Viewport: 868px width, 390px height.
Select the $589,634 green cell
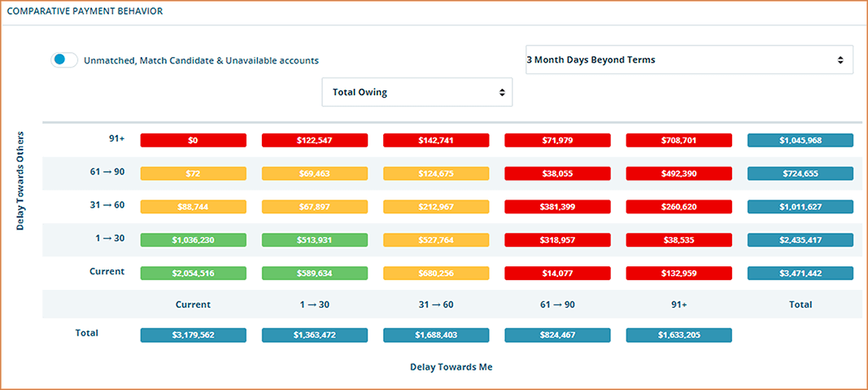tap(315, 273)
